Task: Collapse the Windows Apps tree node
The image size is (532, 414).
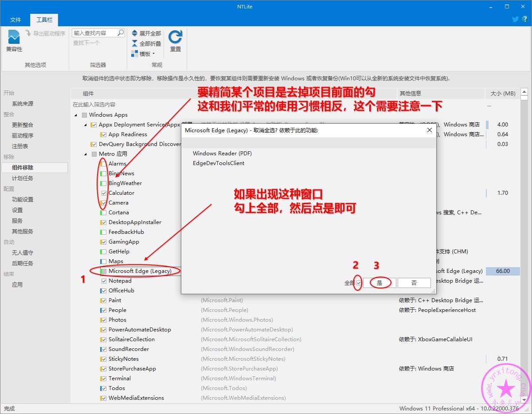Action: coord(76,115)
